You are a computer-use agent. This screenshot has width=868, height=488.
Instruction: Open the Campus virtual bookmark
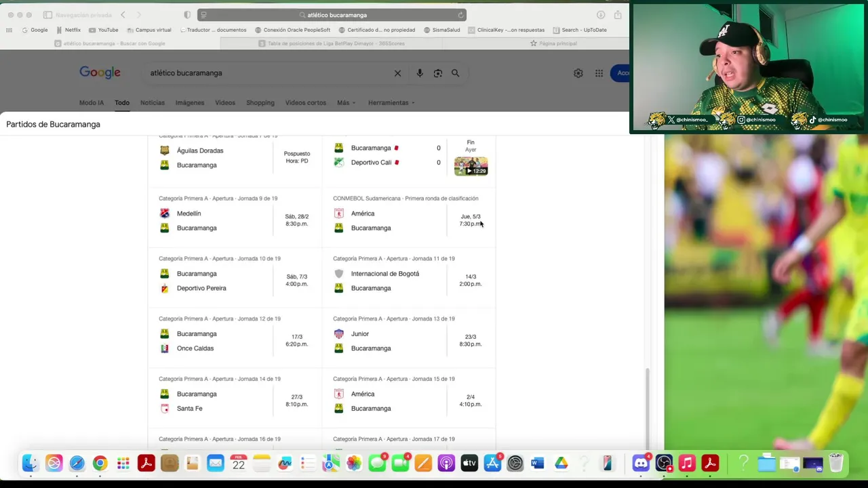click(x=149, y=30)
